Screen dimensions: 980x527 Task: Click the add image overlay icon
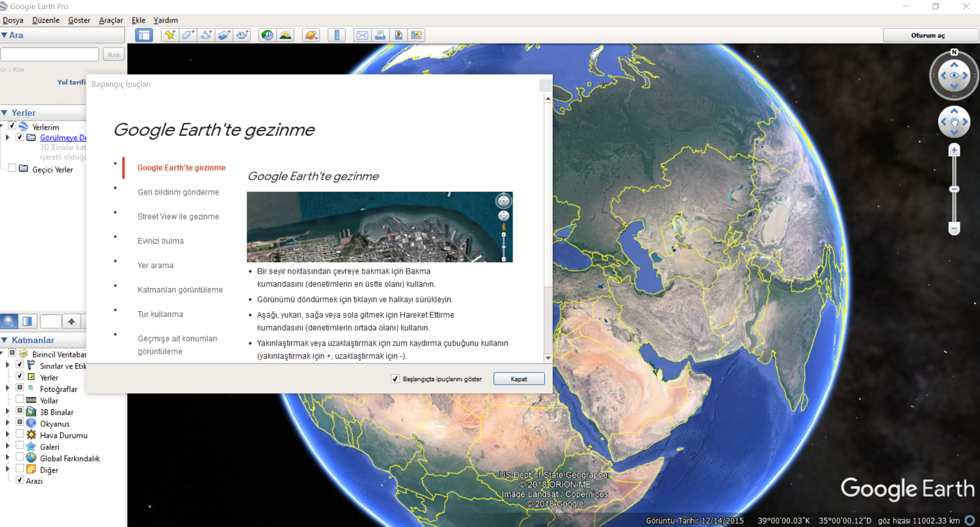(x=224, y=35)
